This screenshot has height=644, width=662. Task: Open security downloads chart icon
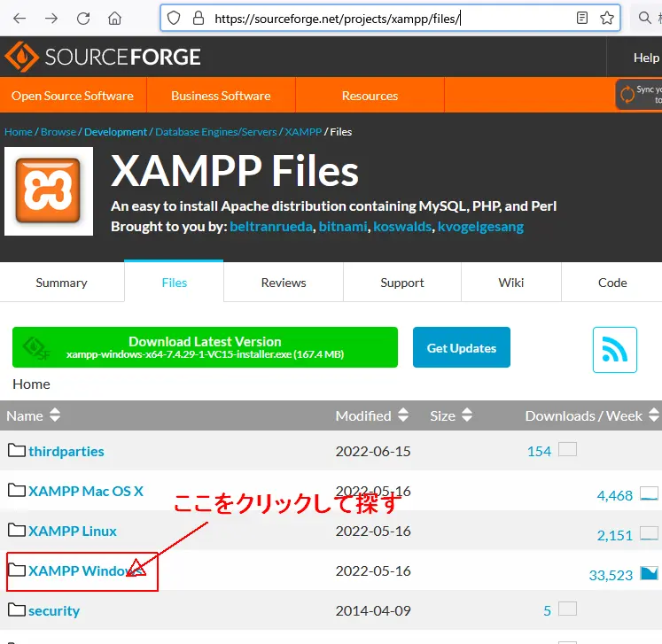pos(567,609)
